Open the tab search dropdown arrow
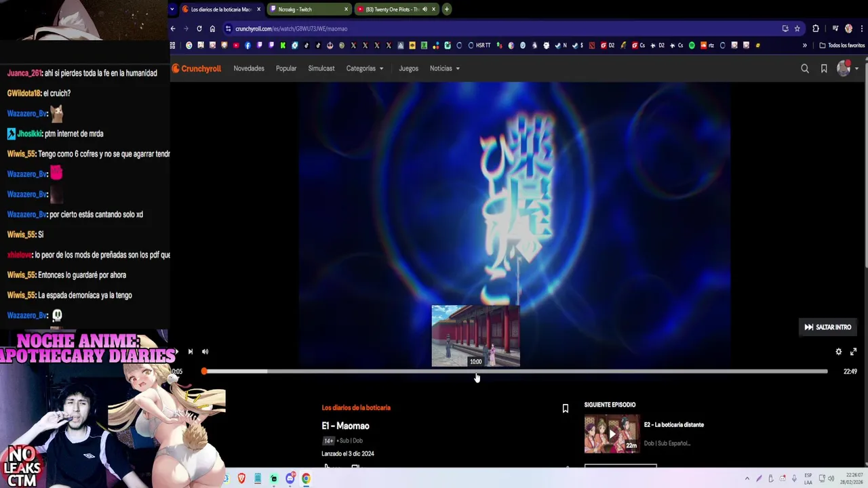Image resolution: width=868 pixels, height=488 pixels. 172,9
